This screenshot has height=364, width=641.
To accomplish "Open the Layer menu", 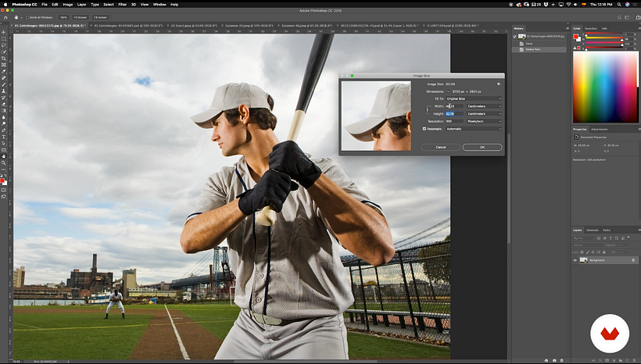I will [81, 5].
